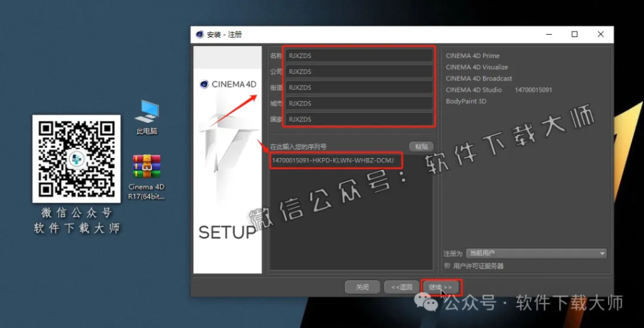The height and width of the screenshot is (328, 644).
Task: Proceed with the 继续 >> button
Action: coord(441,287)
